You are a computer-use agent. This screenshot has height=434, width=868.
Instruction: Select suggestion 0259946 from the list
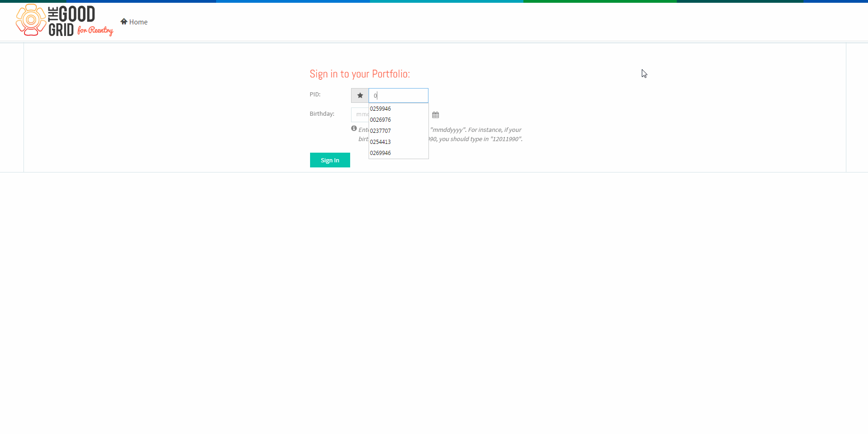[x=399, y=109]
